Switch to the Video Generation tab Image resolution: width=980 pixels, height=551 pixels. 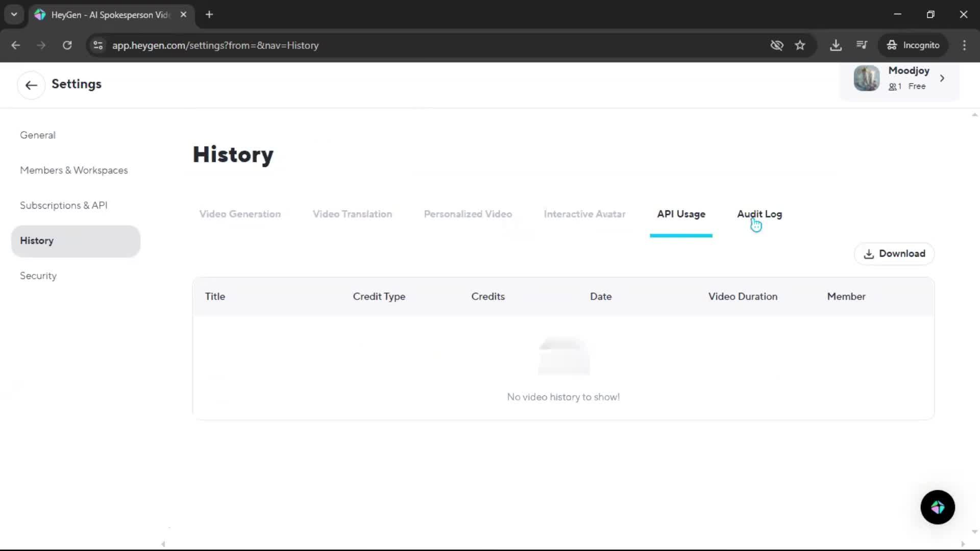coord(240,214)
